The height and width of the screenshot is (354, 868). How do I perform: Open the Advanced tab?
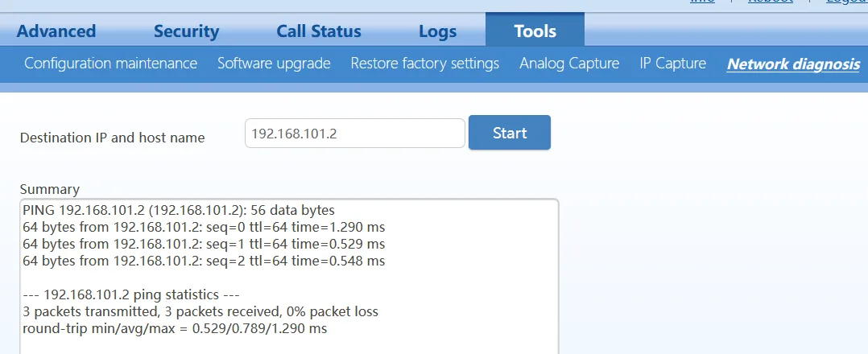(56, 31)
